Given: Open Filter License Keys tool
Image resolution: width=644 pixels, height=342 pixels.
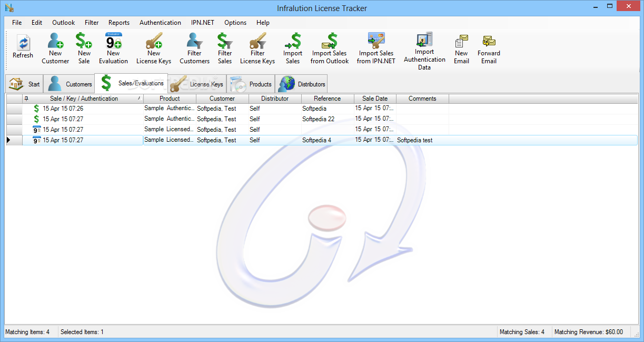Looking at the screenshot, I should [x=257, y=48].
